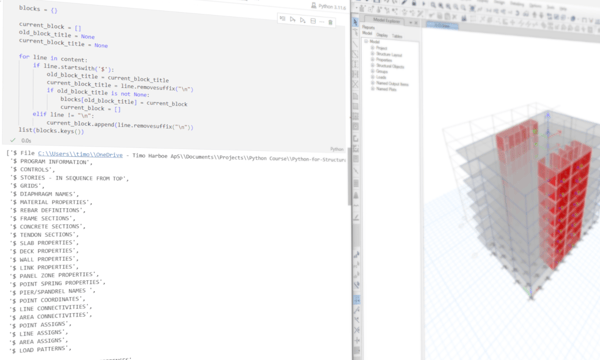The height and width of the screenshot is (360, 600).
Task: Click the zoom magnifier icon in ETABS toolbar
Action: pyautogui.click(x=433, y=5)
